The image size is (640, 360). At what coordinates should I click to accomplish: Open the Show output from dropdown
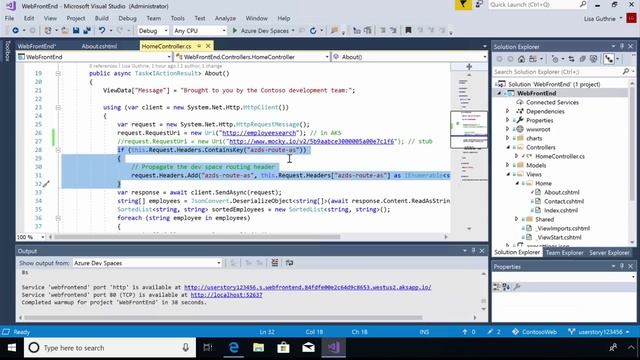coord(147,263)
